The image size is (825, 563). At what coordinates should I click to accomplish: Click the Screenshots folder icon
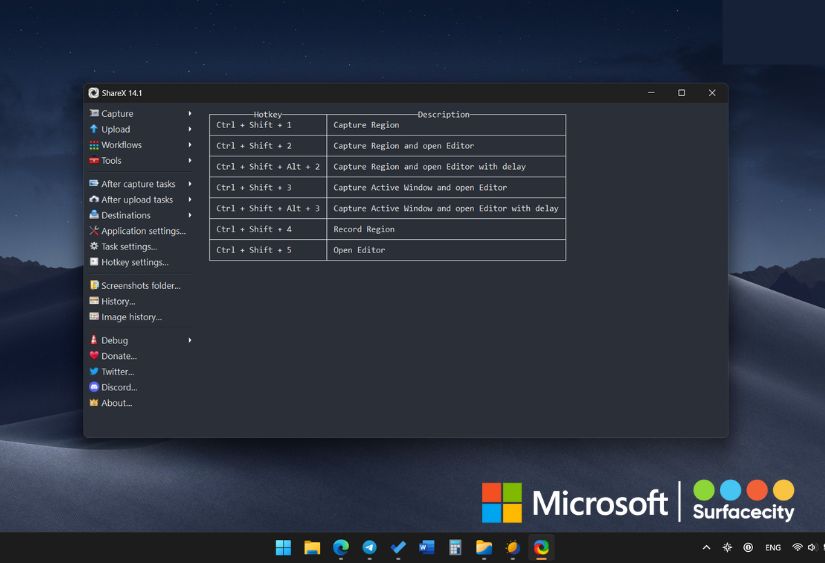tap(94, 286)
